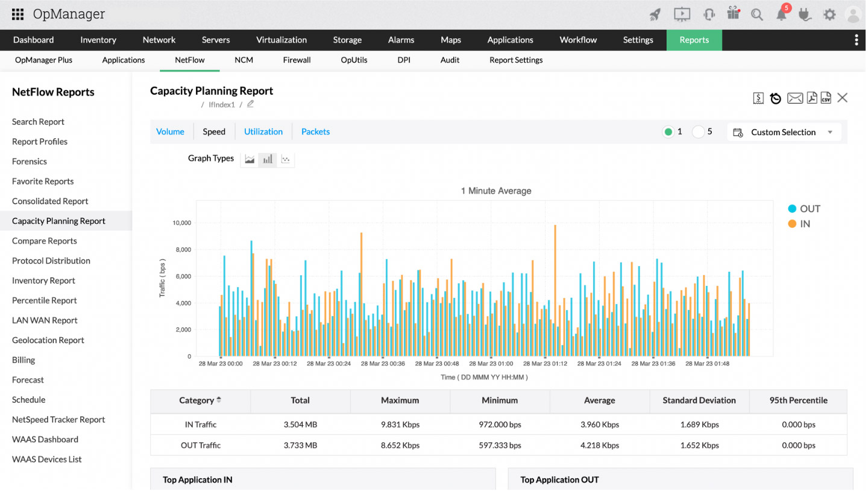
Task: Email this report via envelope icon
Action: click(x=794, y=98)
